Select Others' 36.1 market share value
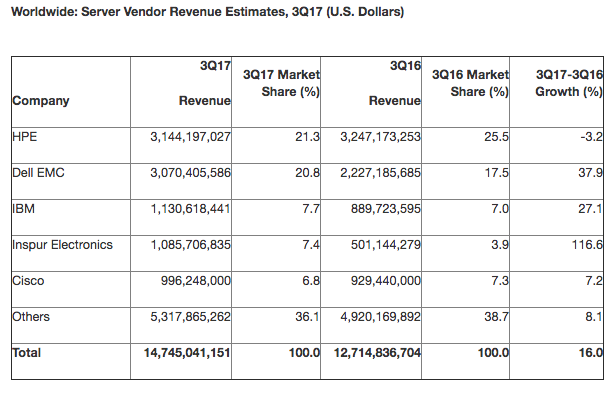The width and height of the screenshot is (616, 393). (x=307, y=317)
